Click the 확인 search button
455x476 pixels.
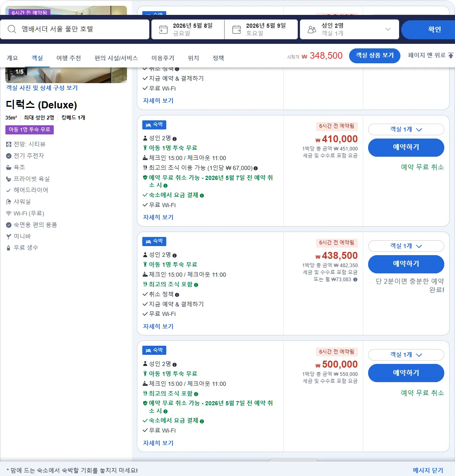[x=428, y=29]
